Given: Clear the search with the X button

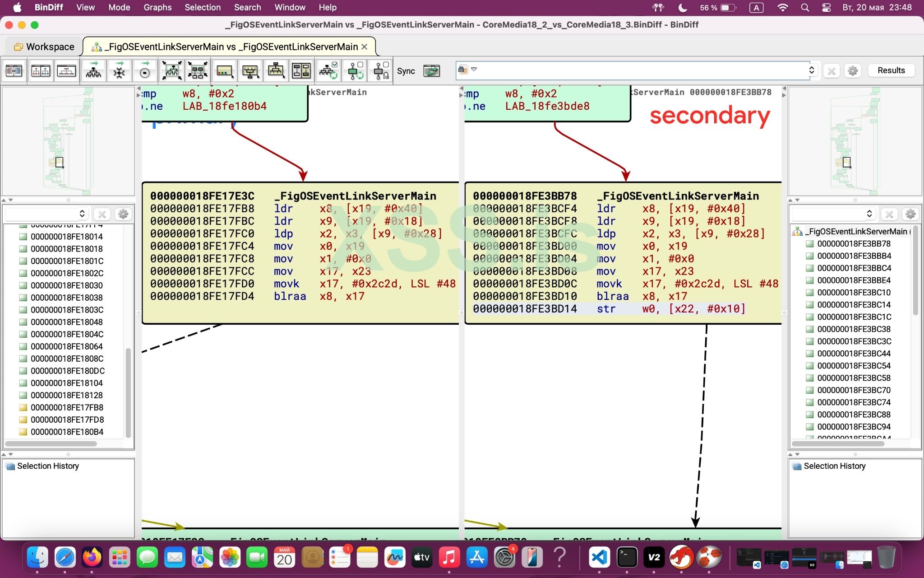Looking at the screenshot, I should click(832, 70).
